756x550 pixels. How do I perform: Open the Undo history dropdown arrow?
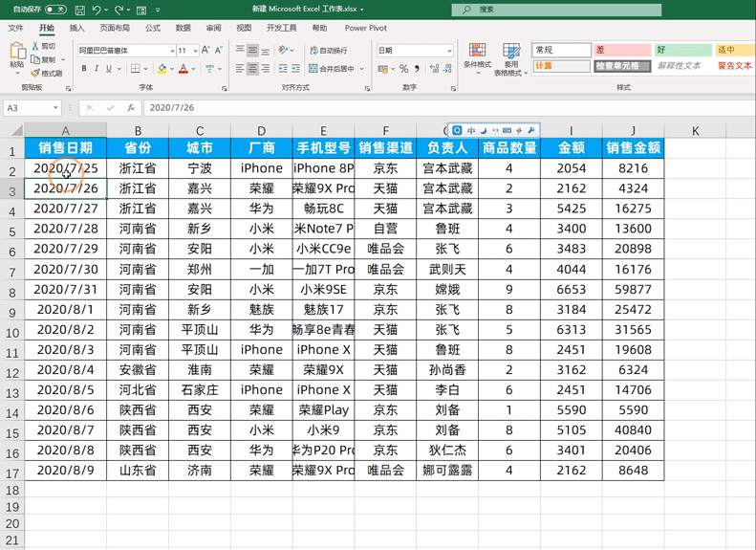[106, 10]
